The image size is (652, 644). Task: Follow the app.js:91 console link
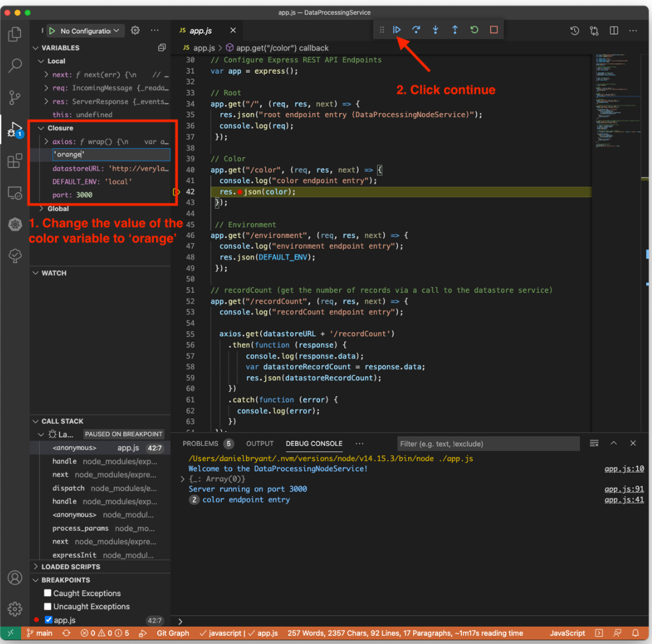click(x=624, y=489)
